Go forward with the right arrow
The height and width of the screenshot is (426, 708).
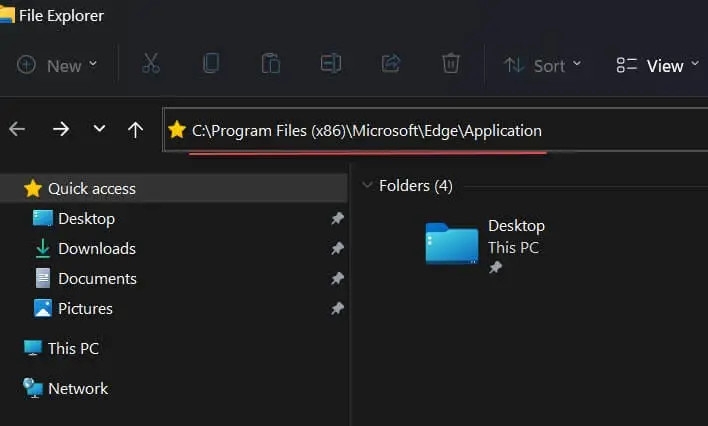pyautogui.click(x=61, y=129)
